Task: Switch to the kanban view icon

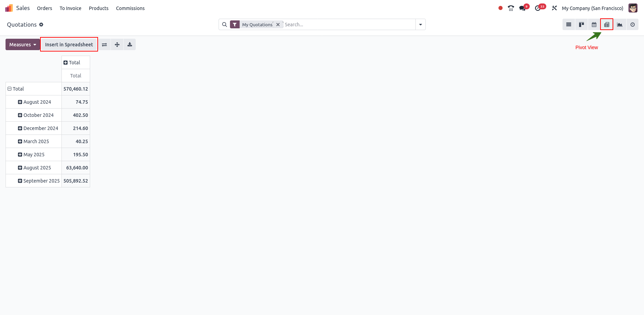Action: coord(581,25)
